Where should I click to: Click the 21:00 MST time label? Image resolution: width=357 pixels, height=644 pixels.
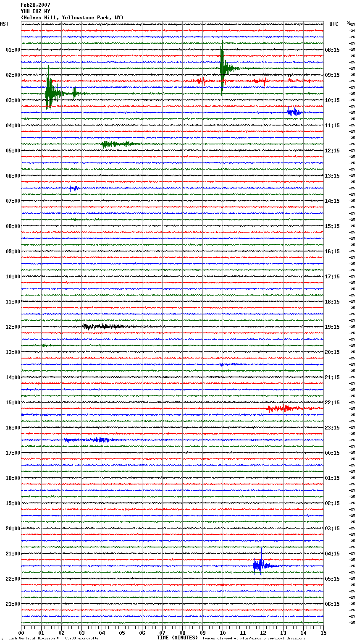coord(13,554)
